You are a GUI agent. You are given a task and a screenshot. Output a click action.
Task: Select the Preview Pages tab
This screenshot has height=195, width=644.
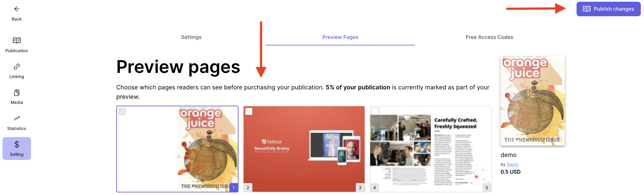pyautogui.click(x=340, y=37)
